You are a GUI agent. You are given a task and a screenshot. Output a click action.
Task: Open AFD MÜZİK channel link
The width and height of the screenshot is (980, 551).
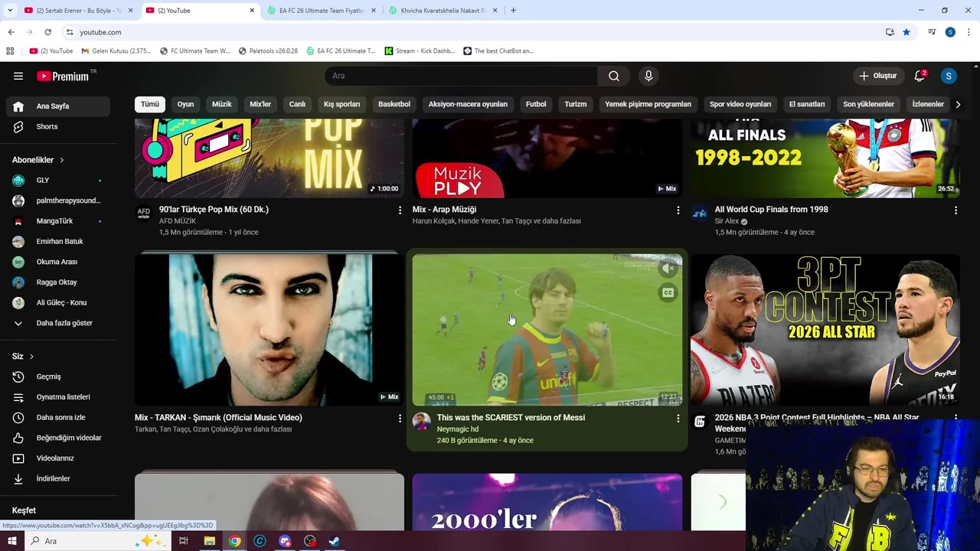(178, 221)
